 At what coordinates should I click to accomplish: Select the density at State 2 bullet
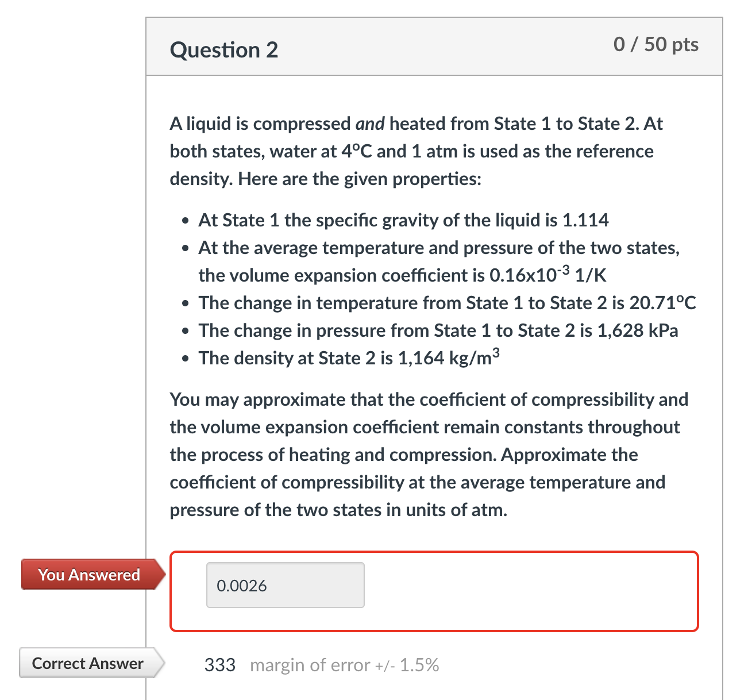tap(348, 358)
